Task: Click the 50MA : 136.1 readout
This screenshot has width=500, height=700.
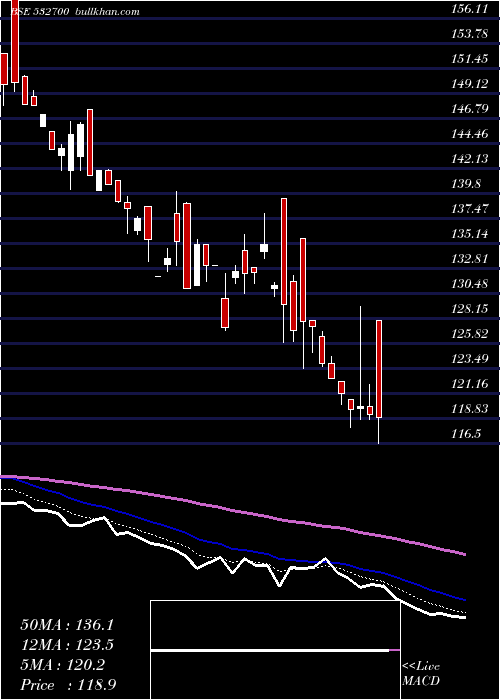Action: [x=67, y=625]
